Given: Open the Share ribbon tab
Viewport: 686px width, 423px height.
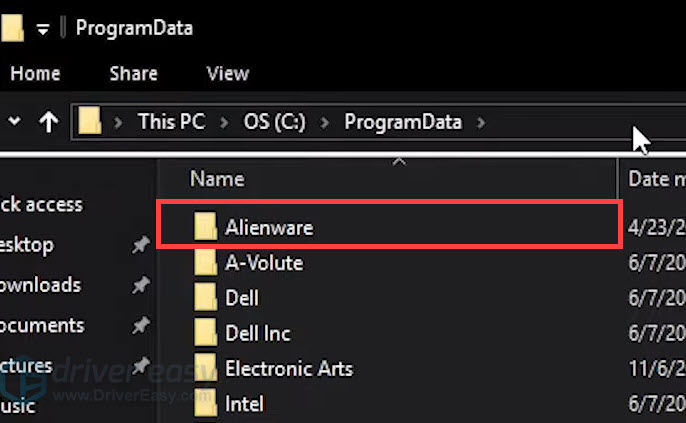Looking at the screenshot, I should (x=133, y=73).
